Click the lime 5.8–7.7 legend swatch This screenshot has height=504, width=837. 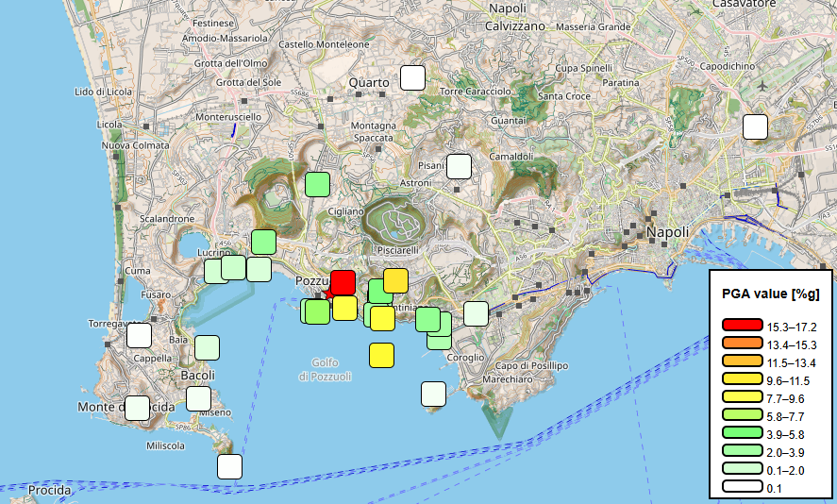point(743,414)
